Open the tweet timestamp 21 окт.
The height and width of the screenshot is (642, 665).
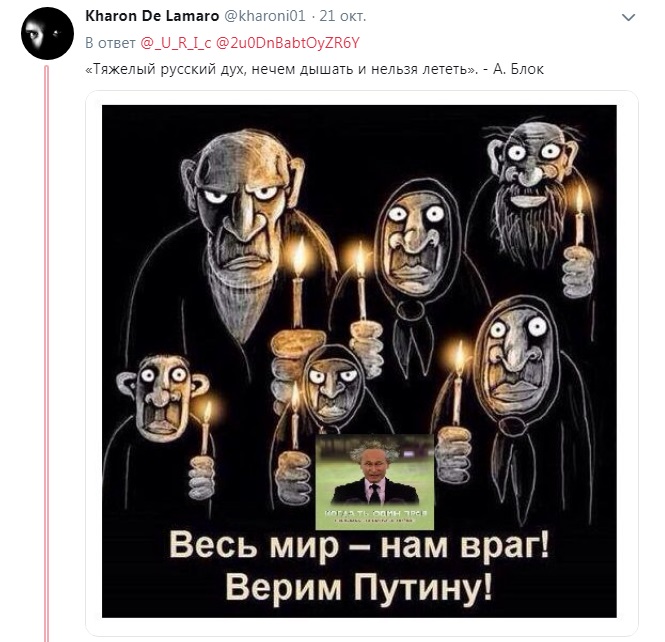(x=343, y=16)
